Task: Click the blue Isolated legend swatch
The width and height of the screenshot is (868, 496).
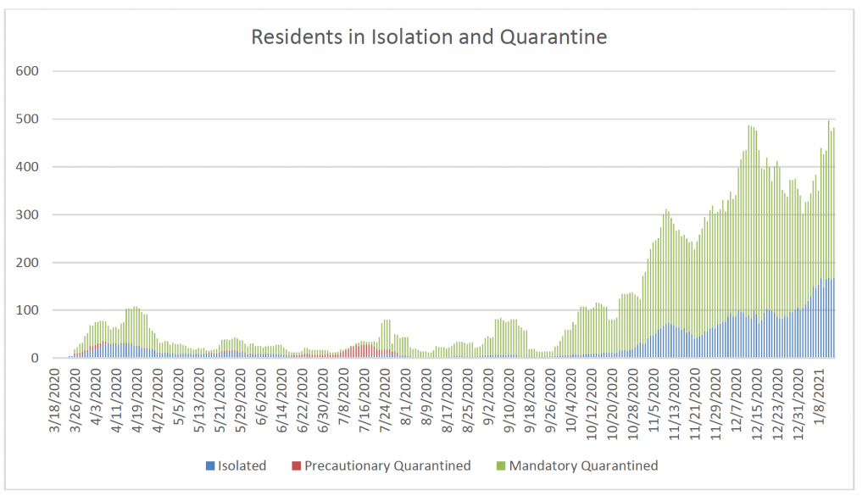Action: (x=209, y=465)
